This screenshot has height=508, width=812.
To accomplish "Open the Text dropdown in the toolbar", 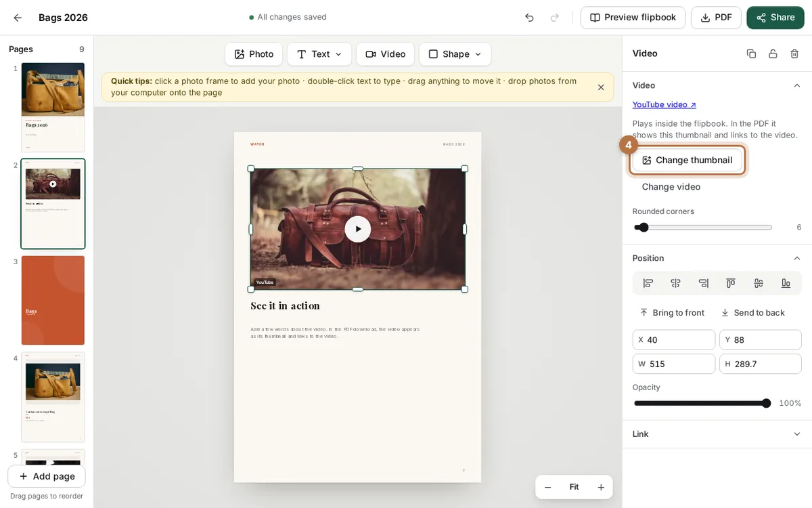I will [x=319, y=54].
